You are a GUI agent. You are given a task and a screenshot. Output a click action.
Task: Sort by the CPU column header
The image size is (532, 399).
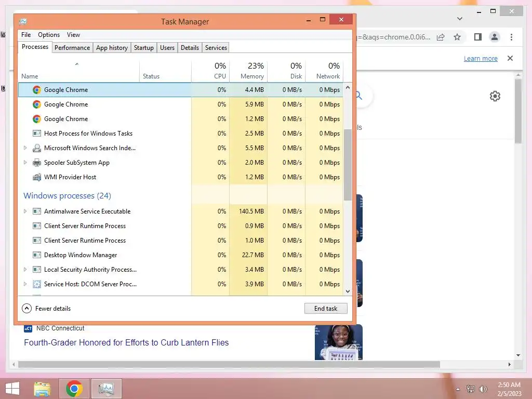point(210,71)
